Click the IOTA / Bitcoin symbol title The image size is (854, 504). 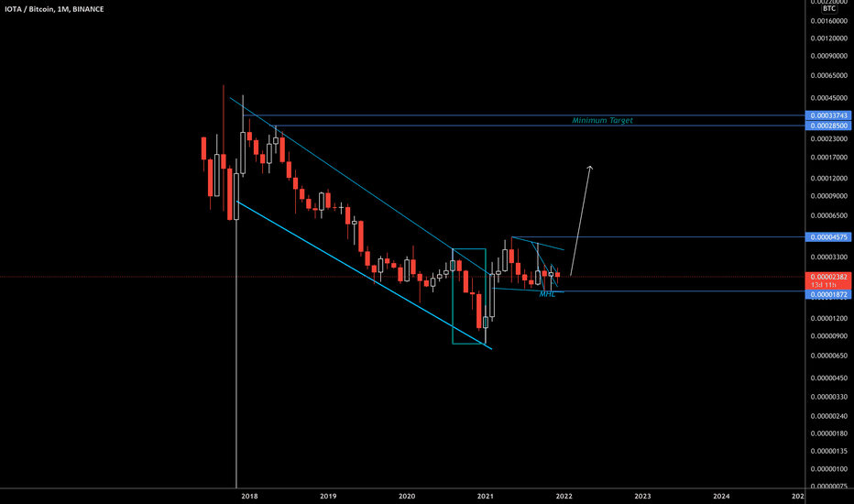pyautogui.click(x=54, y=9)
